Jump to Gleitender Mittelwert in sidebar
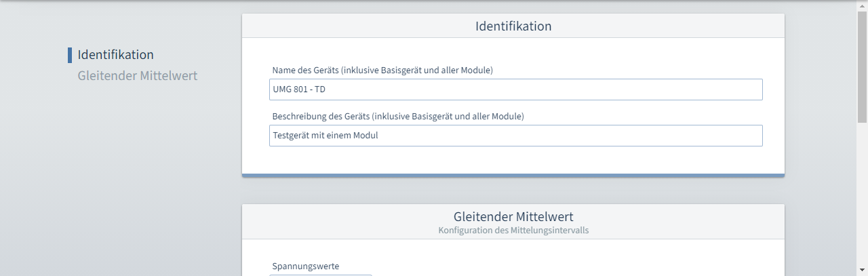 click(138, 75)
